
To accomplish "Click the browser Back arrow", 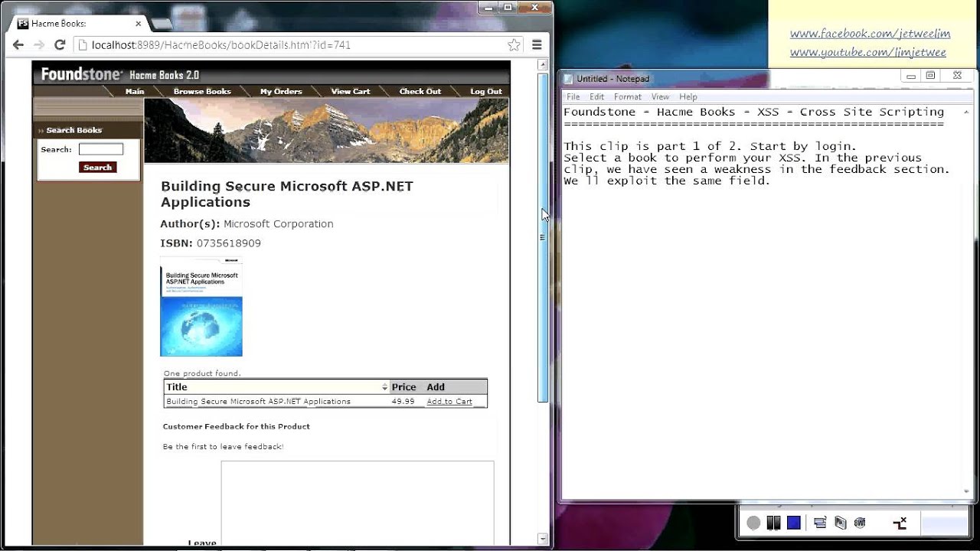I will [x=18, y=45].
